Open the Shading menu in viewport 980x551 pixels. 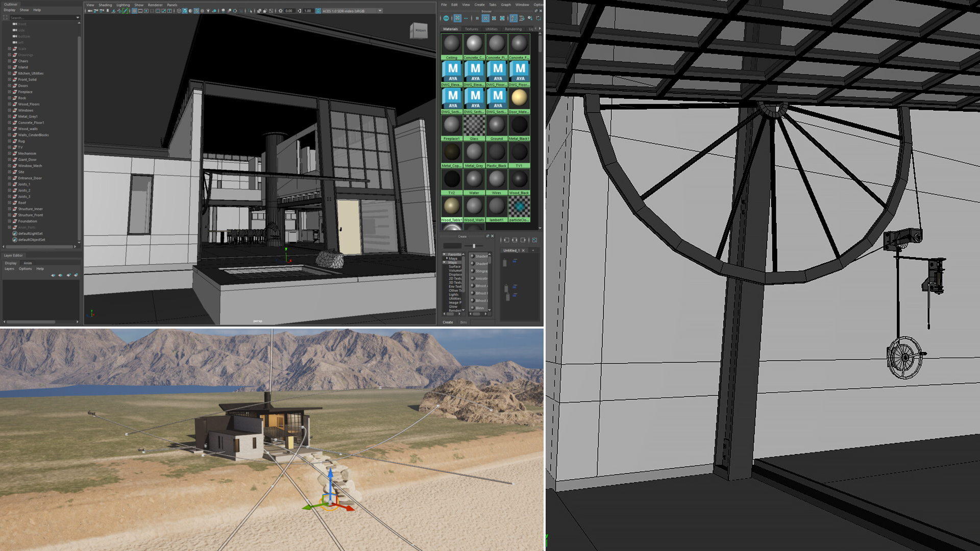click(105, 5)
